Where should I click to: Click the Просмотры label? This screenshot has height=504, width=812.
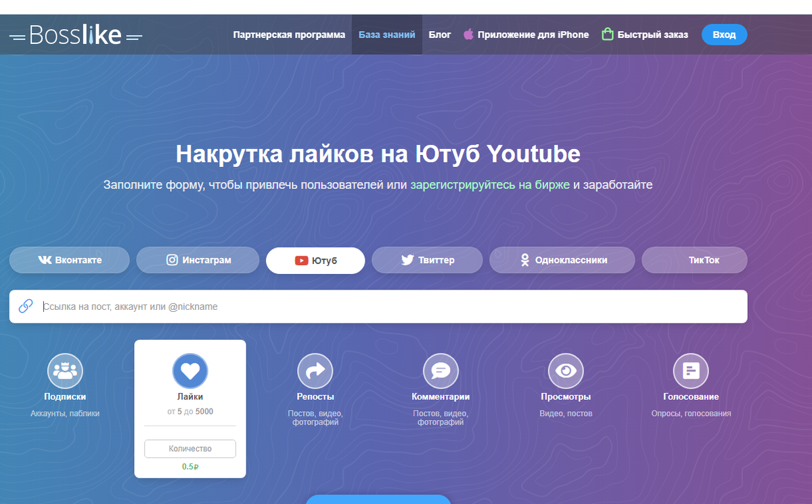566,397
